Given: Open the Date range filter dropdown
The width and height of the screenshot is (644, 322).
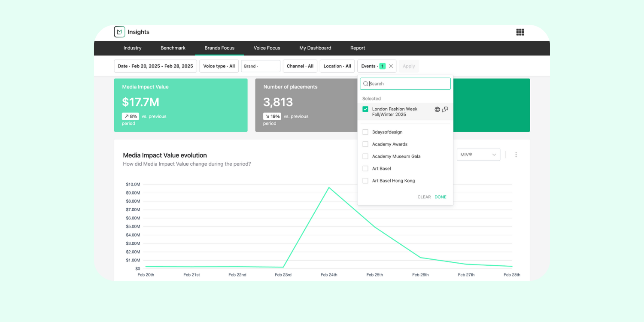Looking at the screenshot, I should point(155,66).
